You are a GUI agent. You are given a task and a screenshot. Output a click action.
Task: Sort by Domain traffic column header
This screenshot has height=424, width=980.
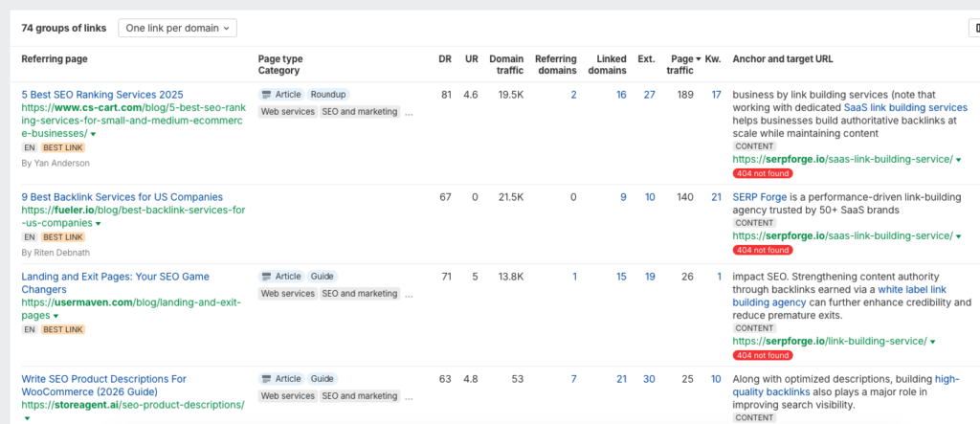click(x=506, y=64)
